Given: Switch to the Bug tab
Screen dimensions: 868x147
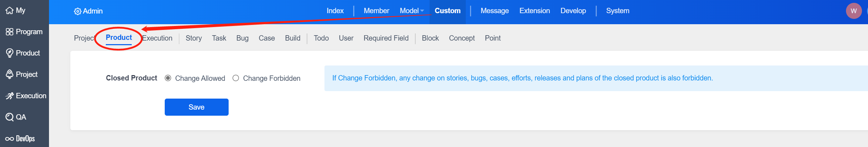Looking at the screenshot, I should click(x=242, y=38).
